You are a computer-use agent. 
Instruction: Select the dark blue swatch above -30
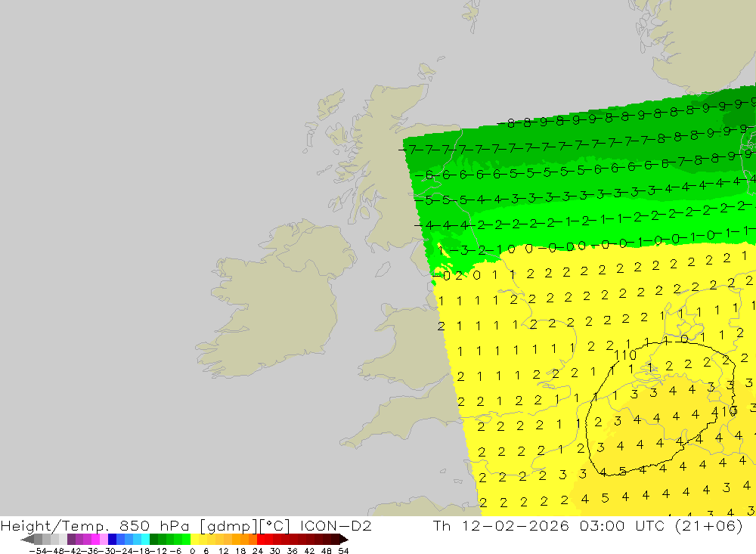113,540
